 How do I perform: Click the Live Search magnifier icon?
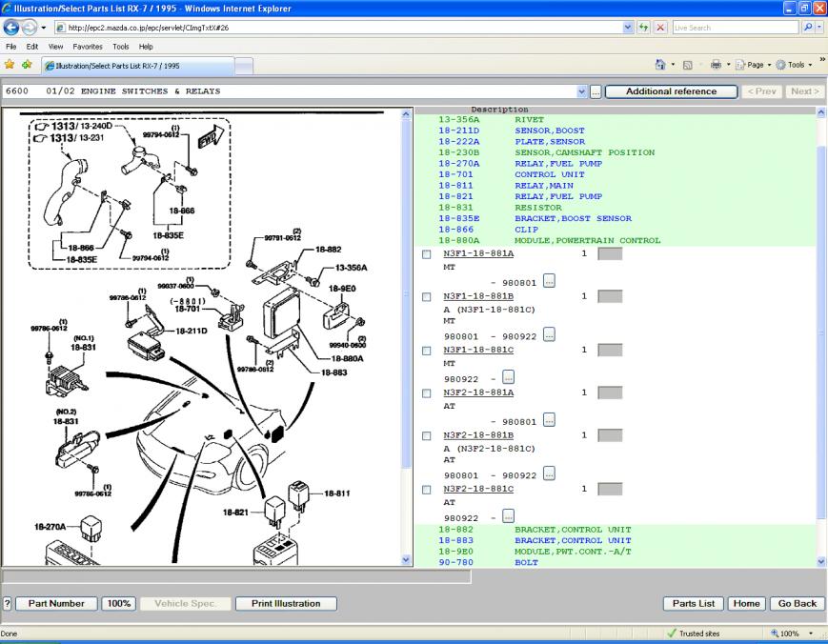[x=808, y=28]
